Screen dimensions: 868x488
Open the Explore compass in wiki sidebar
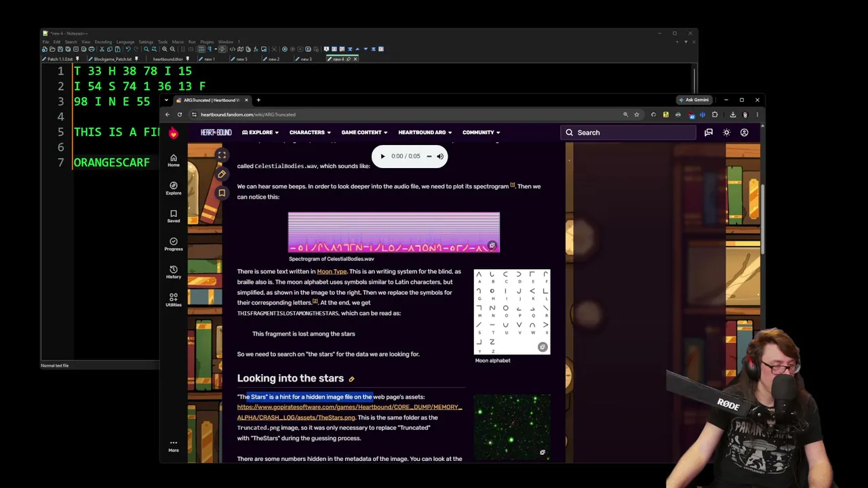click(x=174, y=188)
